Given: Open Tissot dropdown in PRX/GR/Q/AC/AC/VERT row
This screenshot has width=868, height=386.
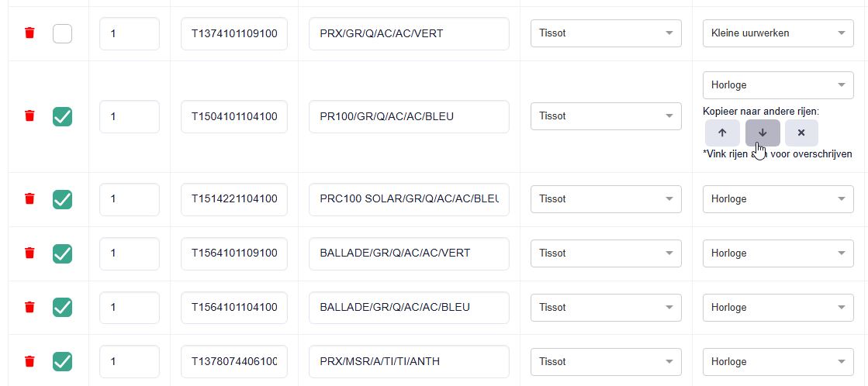Looking at the screenshot, I should tap(606, 33).
